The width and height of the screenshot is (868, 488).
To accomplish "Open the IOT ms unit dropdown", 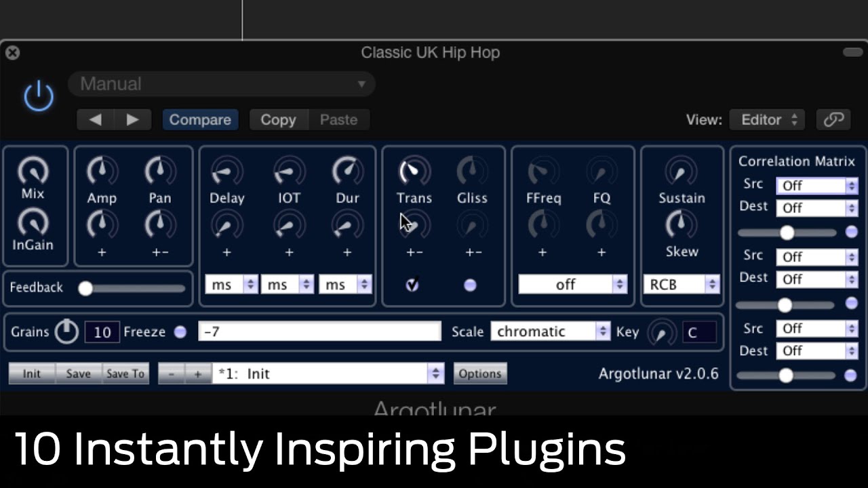I will click(x=288, y=285).
